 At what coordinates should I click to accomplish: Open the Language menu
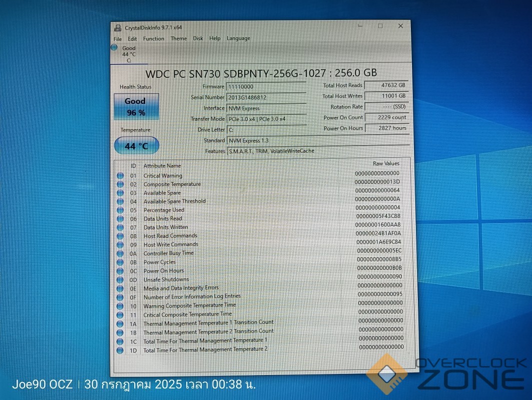[238, 38]
